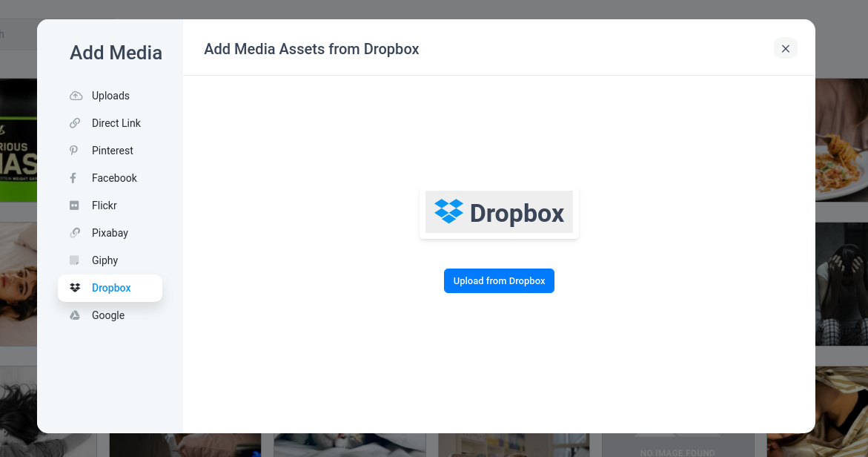868x457 pixels.
Task: Click the Google Drive icon
Action: 75,315
